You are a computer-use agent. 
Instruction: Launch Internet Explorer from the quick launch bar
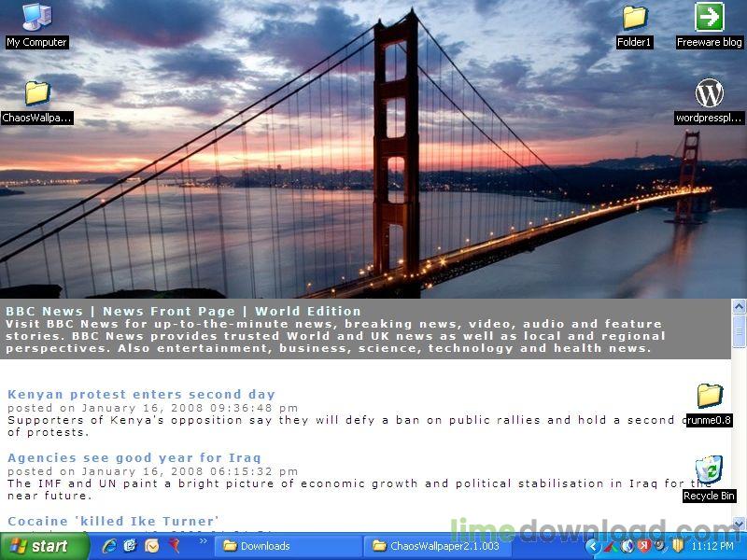(109, 546)
